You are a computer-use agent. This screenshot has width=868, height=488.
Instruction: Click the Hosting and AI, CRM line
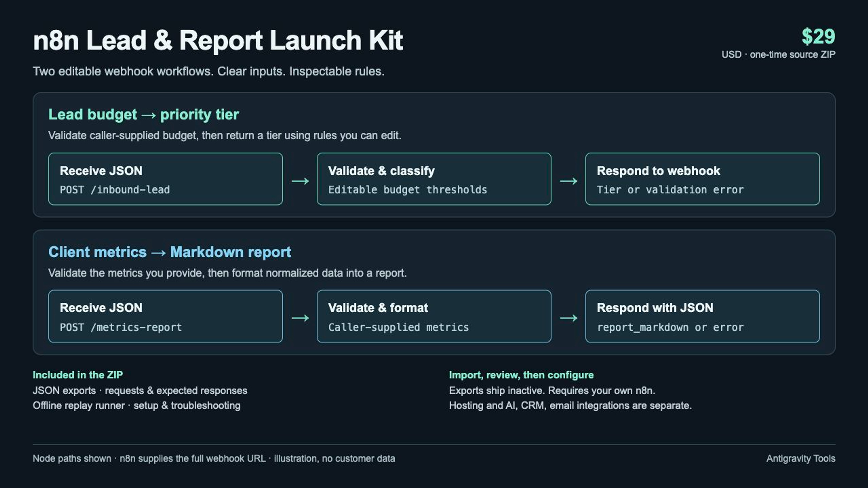click(x=570, y=406)
